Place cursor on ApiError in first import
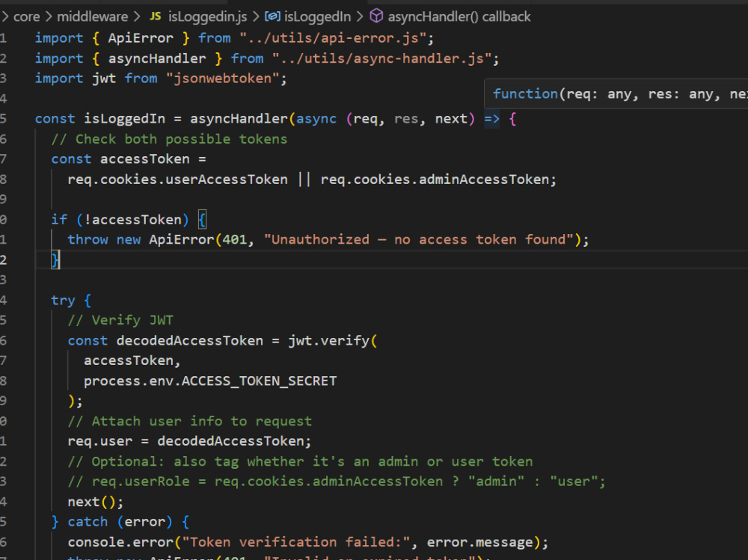The height and width of the screenshot is (560, 748). 141,37
